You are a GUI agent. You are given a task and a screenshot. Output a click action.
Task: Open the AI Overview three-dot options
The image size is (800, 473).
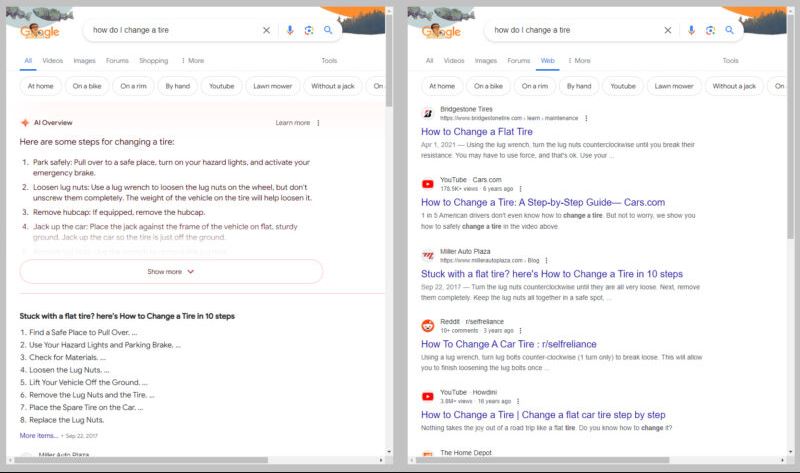pos(318,123)
